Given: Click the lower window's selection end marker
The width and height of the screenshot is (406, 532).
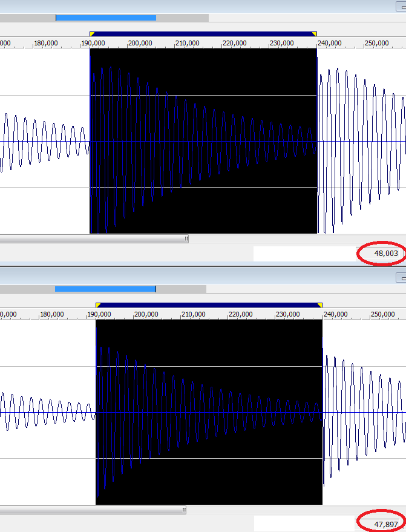Looking at the screenshot, I should pos(320,306).
